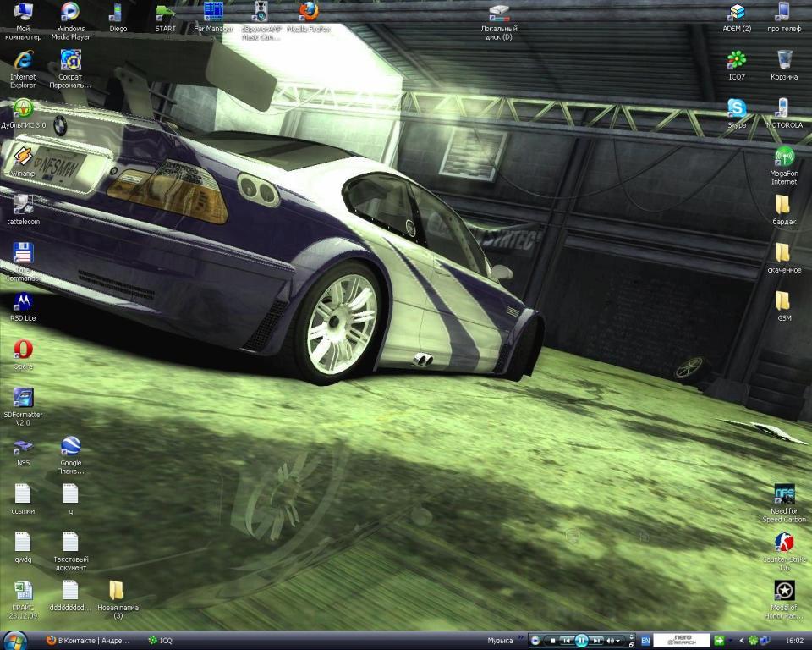Click the 16:02 system clock

(x=794, y=641)
